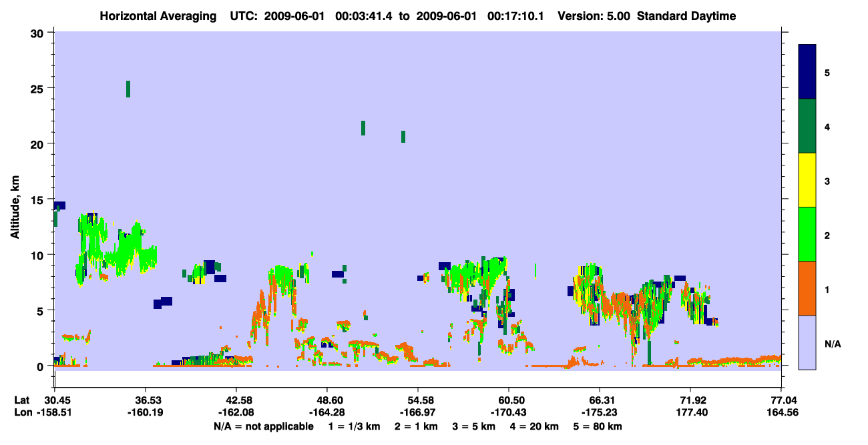The width and height of the screenshot is (868, 445).
Task: Click the 'Version: 5.00' text in title
Action: (594, 16)
